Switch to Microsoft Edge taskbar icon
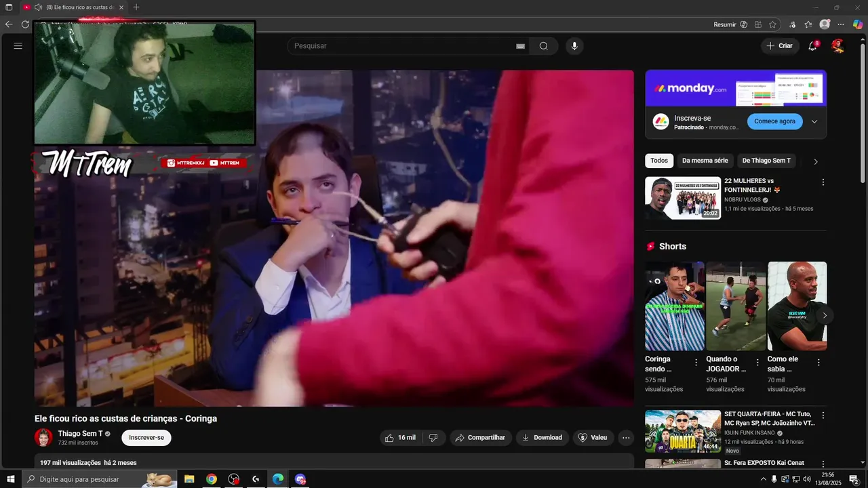The image size is (868, 488). [x=278, y=479]
